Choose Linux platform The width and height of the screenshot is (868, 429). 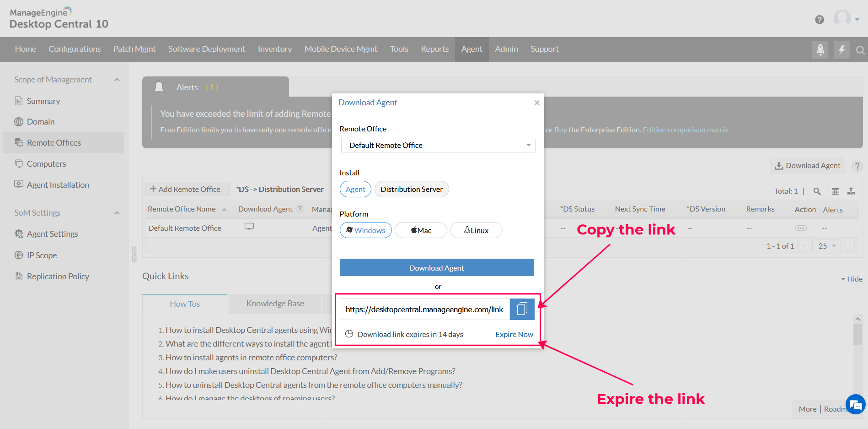476,230
